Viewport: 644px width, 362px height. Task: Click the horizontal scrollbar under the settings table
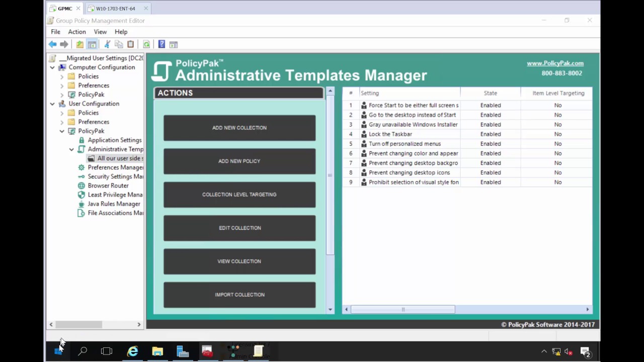coord(403,310)
